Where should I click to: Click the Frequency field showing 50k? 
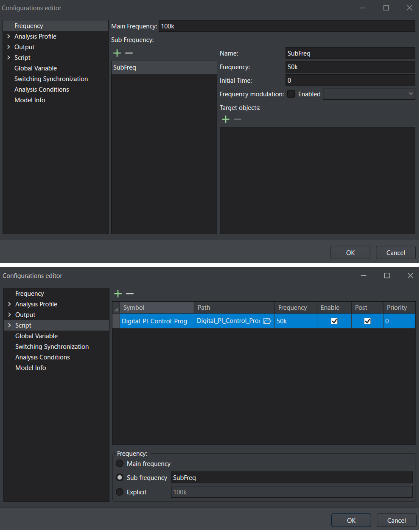350,67
